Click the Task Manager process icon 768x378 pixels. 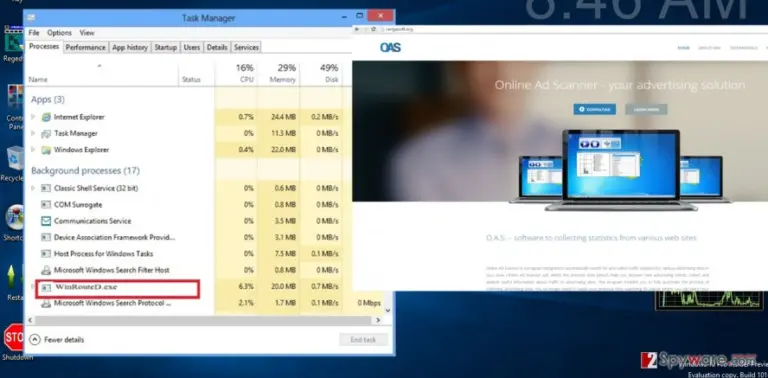[46, 134]
